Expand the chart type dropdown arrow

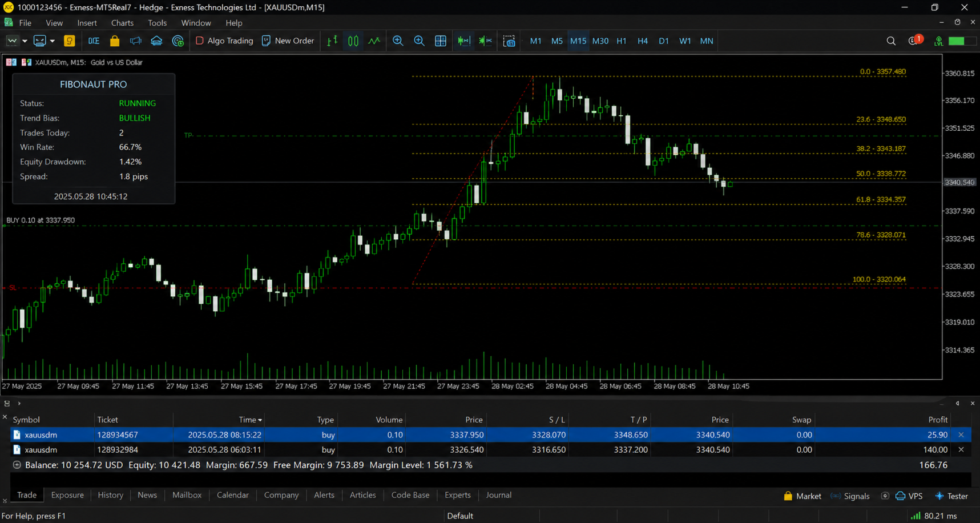[25, 41]
